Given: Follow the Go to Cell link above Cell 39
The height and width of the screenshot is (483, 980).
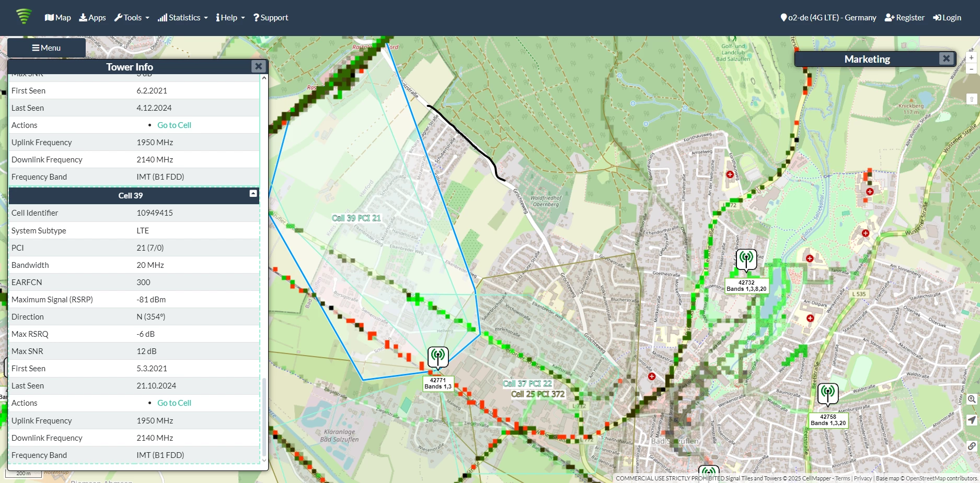Looking at the screenshot, I should 174,125.
